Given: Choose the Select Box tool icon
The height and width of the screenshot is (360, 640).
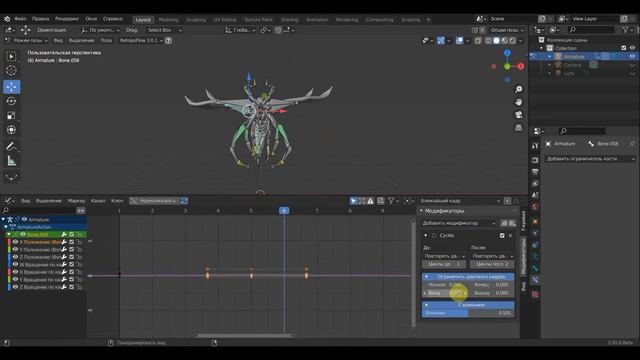Looking at the screenshot, I should (x=11, y=56).
